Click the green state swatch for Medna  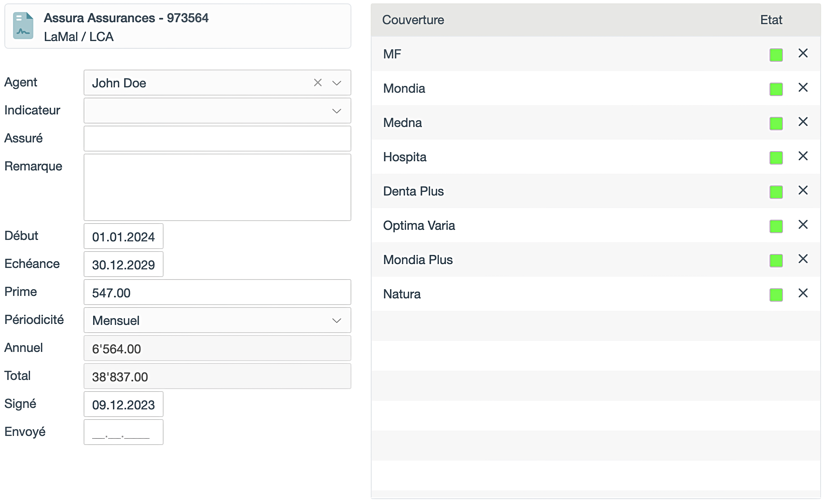(x=776, y=123)
